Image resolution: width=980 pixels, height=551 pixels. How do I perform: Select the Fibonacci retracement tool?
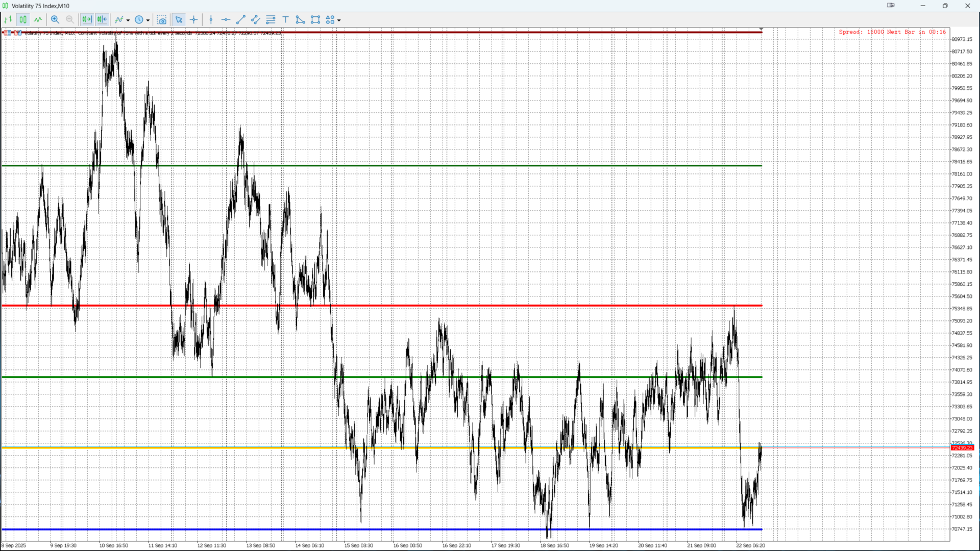pos(271,20)
